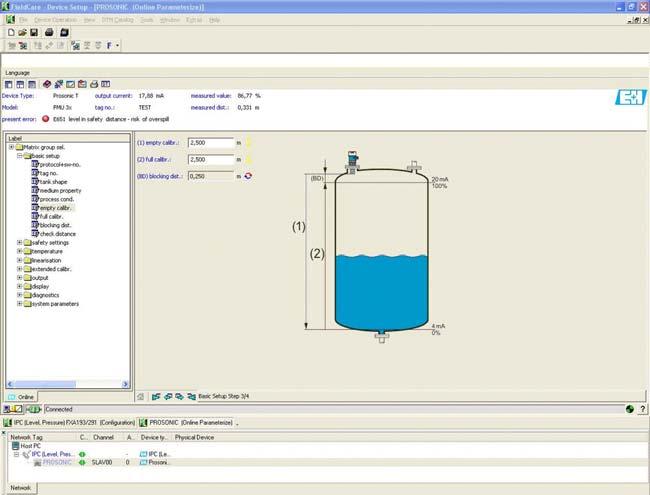Expand the diagnostics folder
Image resolution: width=650 pixels, height=495 pixels.
[x=19, y=295]
